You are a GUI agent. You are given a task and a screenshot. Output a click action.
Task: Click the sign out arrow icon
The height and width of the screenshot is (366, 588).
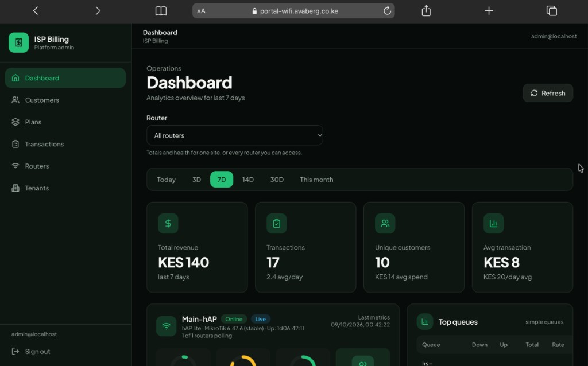click(x=16, y=352)
